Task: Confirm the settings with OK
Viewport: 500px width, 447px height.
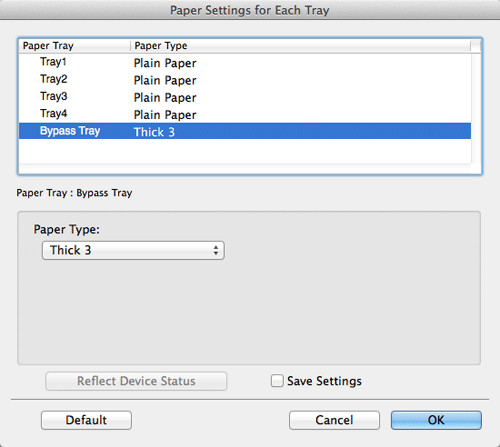Action: [x=436, y=420]
